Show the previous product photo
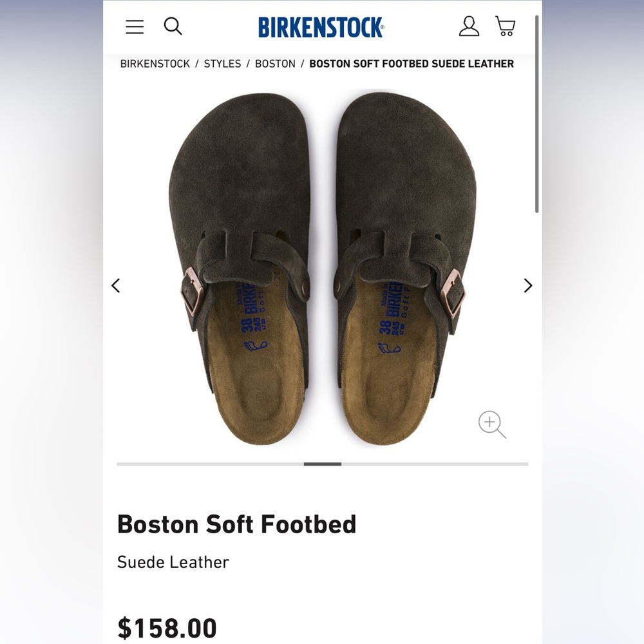Screen dimensions: 644x644 click(x=116, y=285)
